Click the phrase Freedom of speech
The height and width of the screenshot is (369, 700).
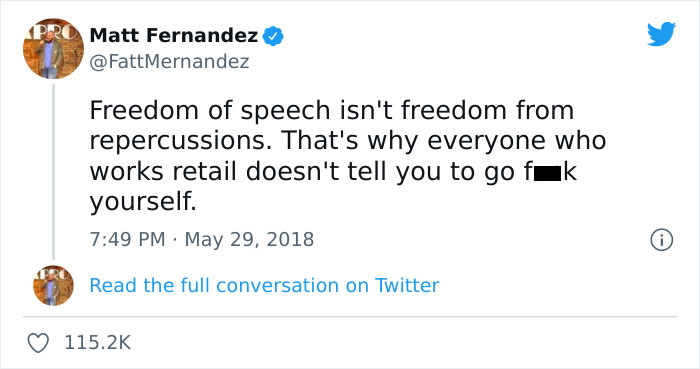pyautogui.click(x=210, y=112)
